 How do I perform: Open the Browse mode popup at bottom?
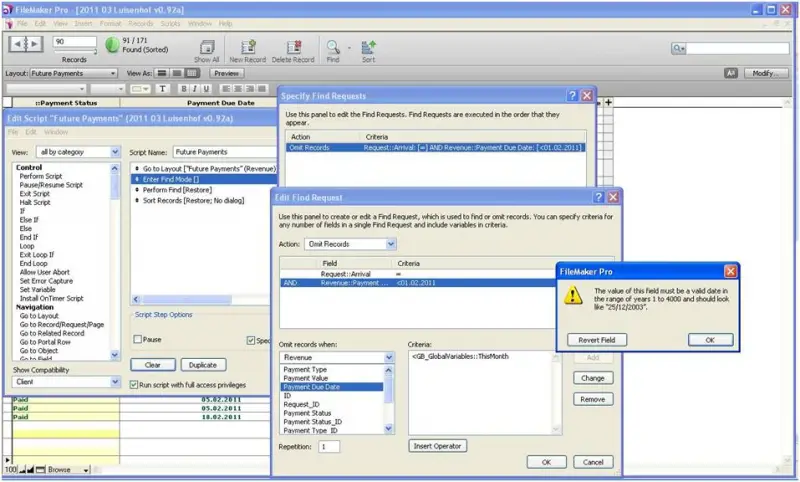(68, 470)
